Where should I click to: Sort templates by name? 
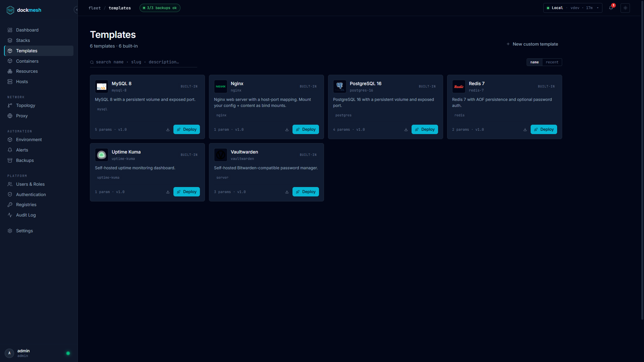pos(535,62)
